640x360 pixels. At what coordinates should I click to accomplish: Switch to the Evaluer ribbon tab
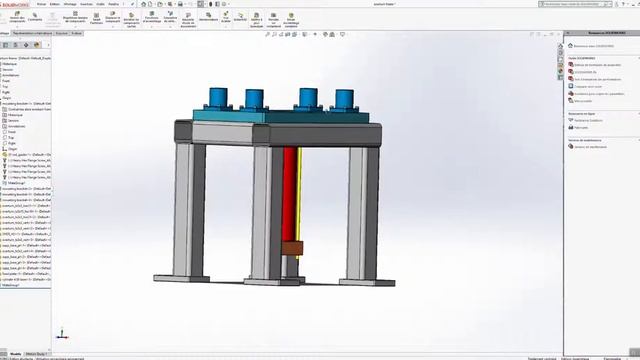(x=77, y=33)
